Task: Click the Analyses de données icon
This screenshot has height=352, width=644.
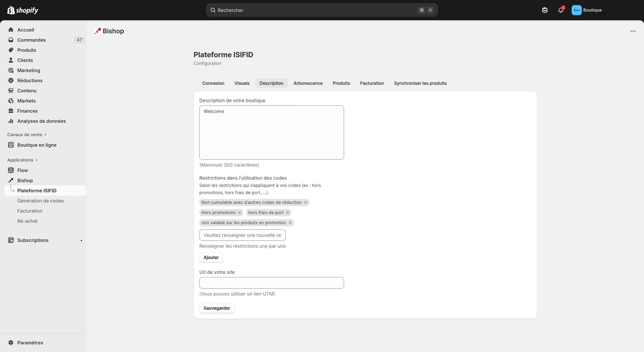Action: click(x=11, y=121)
